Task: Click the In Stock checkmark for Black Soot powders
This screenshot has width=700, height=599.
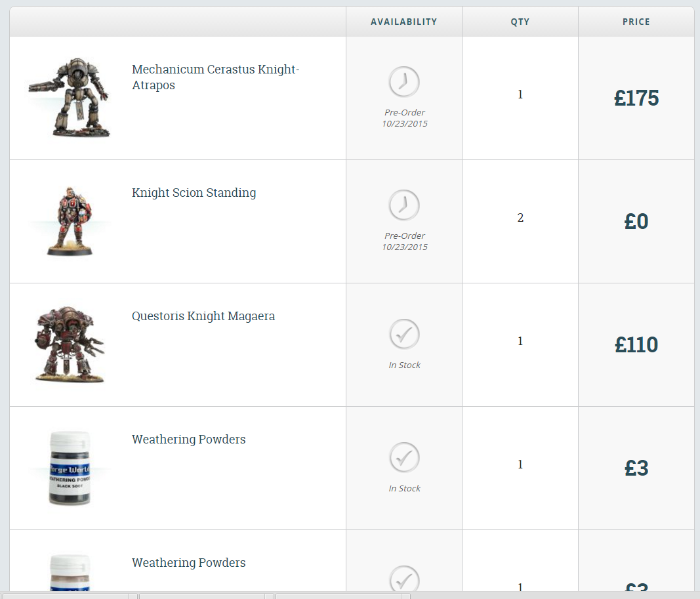Action: tap(404, 457)
